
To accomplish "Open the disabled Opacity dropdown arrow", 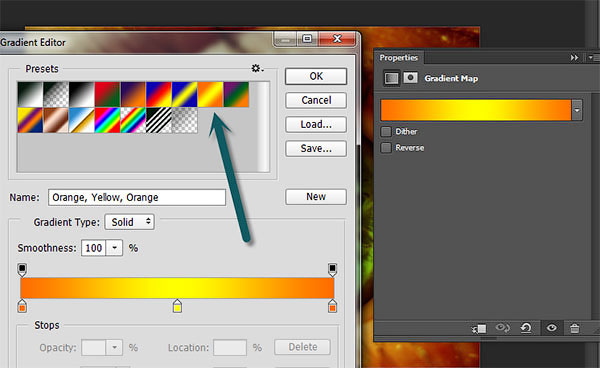I will pos(114,347).
